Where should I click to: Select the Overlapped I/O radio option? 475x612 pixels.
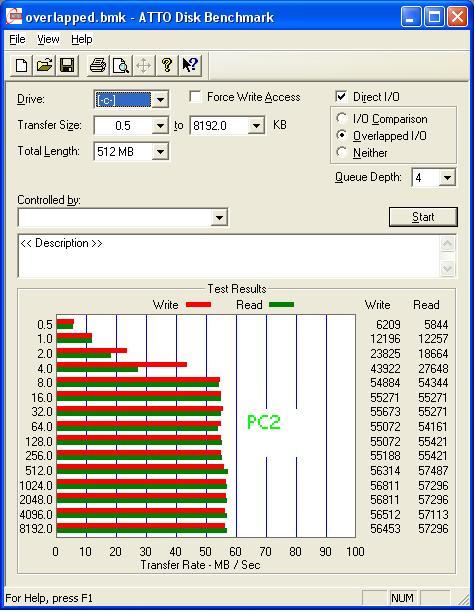342,135
